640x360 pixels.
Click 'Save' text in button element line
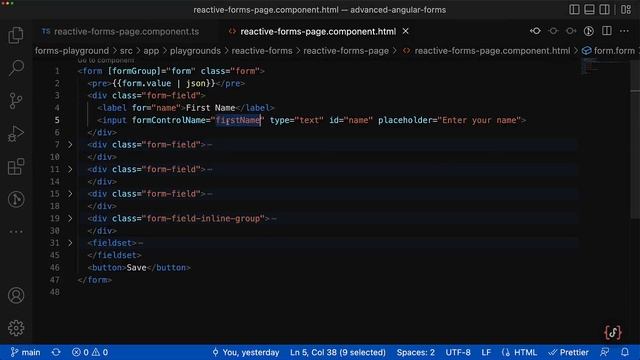(x=136, y=267)
